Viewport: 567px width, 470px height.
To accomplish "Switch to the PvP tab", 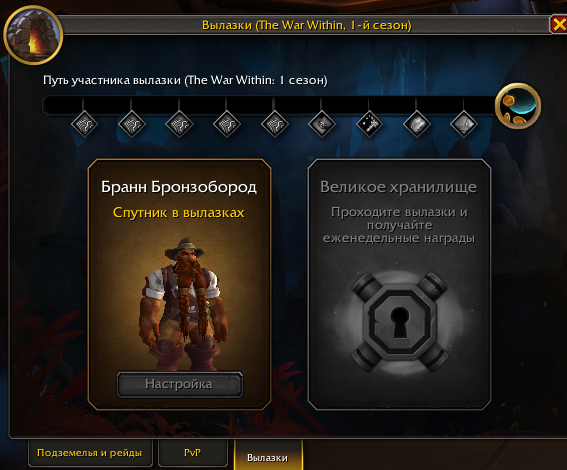I will tap(192, 453).
